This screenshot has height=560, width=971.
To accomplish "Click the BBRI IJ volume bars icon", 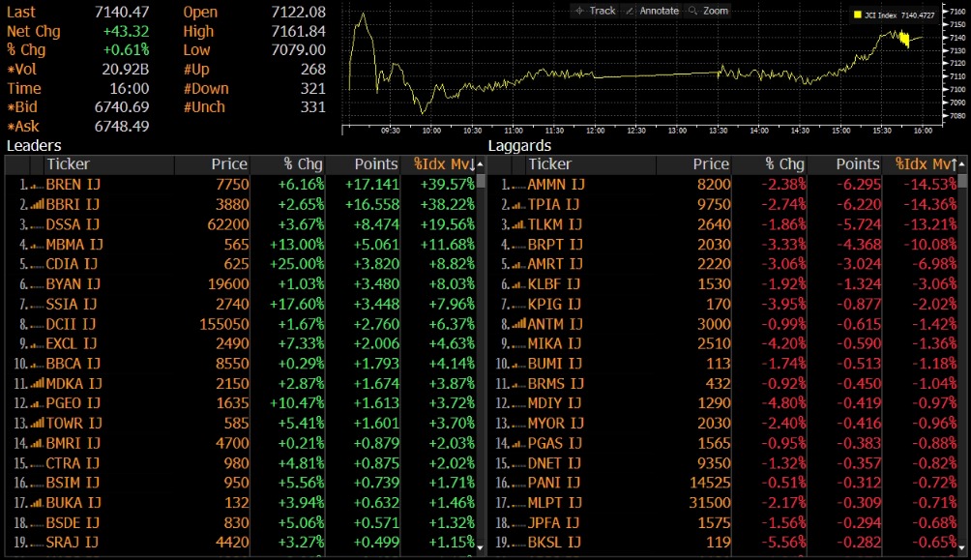I will tap(37, 204).
